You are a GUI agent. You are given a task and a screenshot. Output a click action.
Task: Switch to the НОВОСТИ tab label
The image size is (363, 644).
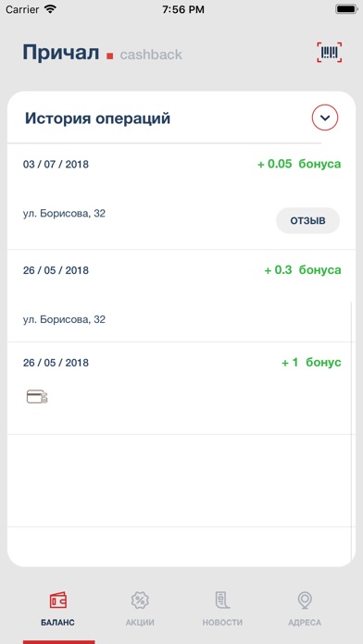(x=222, y=623)
